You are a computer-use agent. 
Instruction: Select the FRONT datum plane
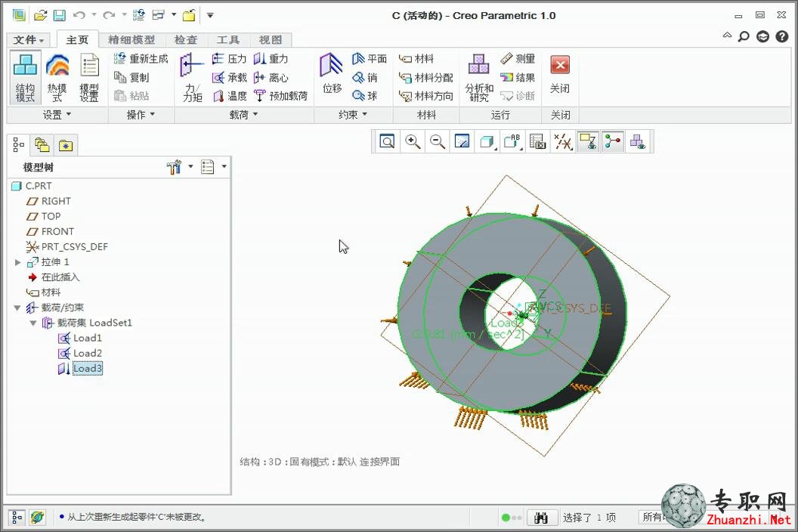(x=50, y=232)
